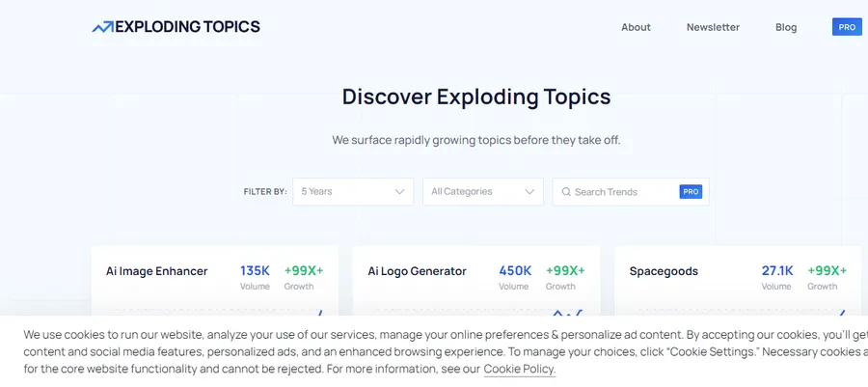Open the Spacegoods topic card
868x387 pixels.
738,281
